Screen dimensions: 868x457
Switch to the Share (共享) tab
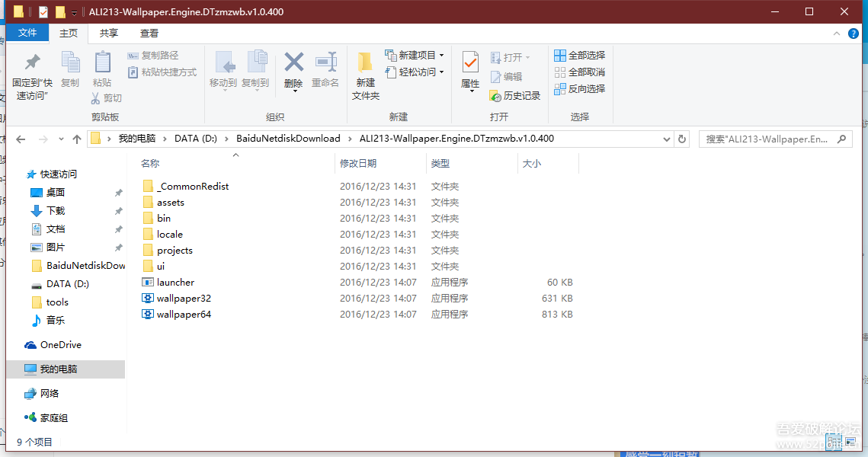pyautogui.click(x=108, y=34)
